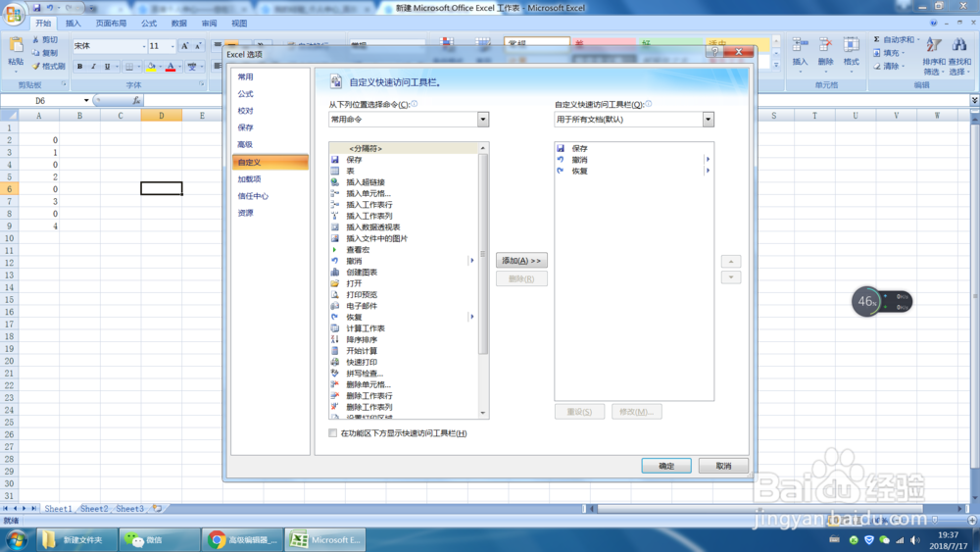The image size is (980, 552).
Task: Click the command list scroll-down arrow
Action: click(482, 413)
